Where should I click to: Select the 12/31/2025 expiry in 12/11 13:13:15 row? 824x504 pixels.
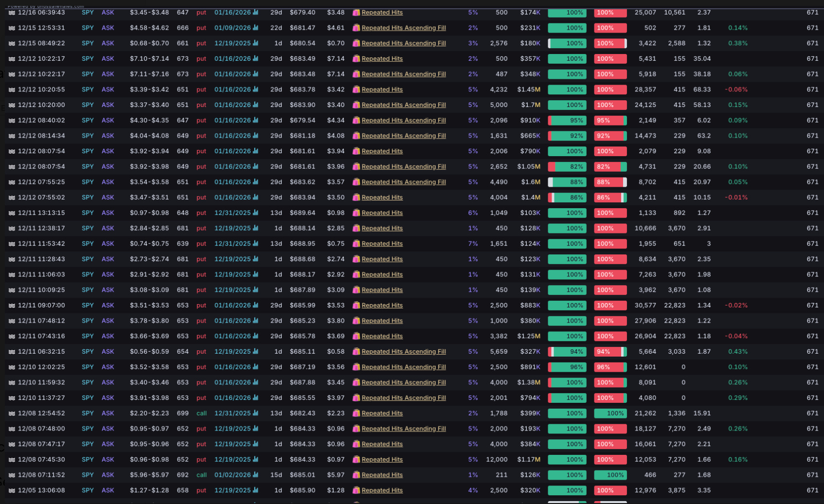click(x=233, y=213)
